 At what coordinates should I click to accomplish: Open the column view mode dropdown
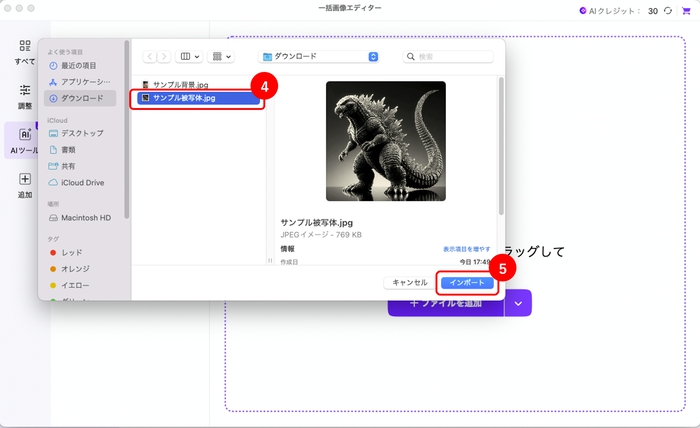click(189, 56)
